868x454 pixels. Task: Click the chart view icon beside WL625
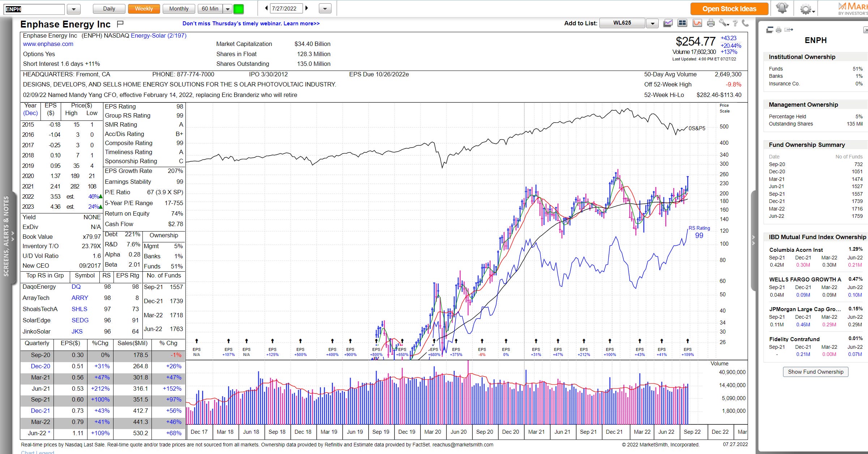[x=668, y=23]
